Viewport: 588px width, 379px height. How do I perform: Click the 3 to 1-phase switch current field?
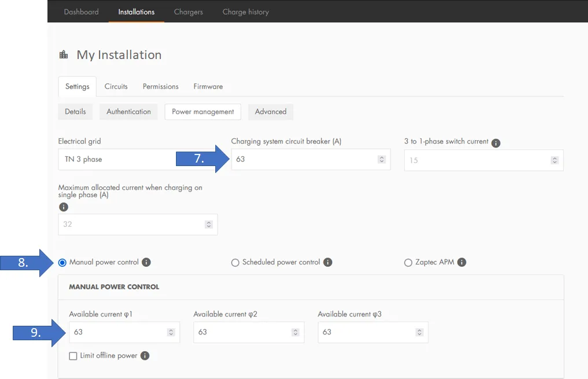(x=484, y=160)
